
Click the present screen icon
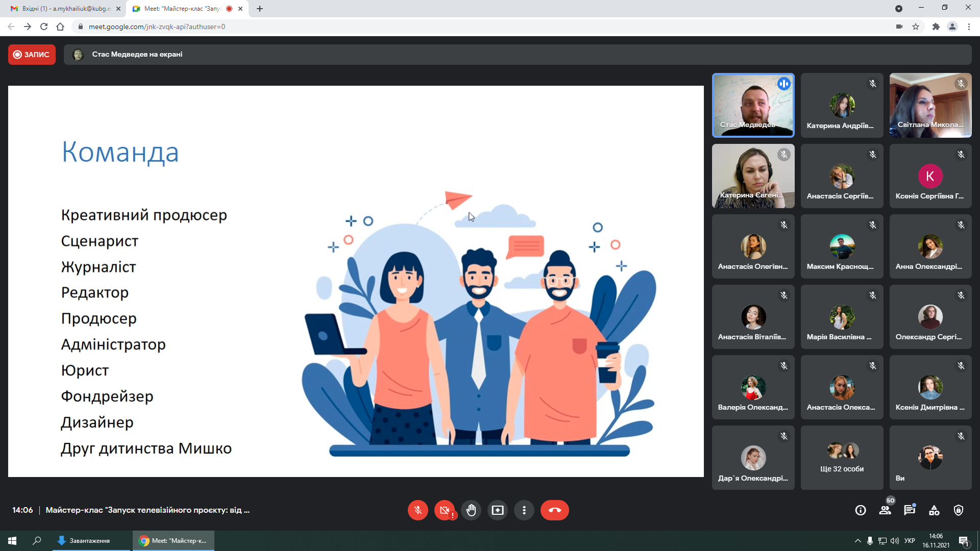pos(498,510)
